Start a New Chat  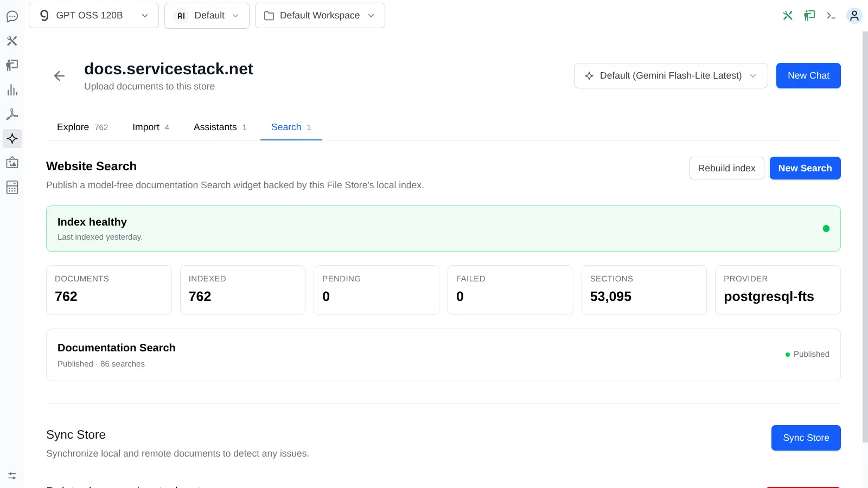click(808, 75)
